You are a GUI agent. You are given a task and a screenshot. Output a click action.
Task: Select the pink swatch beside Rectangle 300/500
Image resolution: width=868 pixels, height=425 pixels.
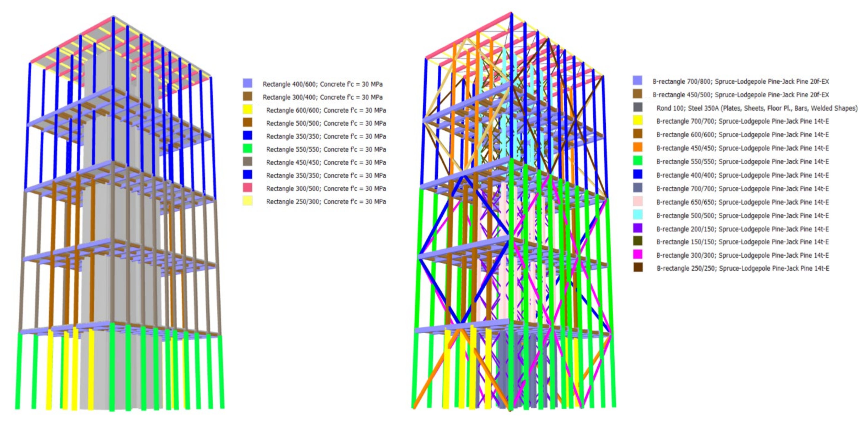(x=247, y=188)
